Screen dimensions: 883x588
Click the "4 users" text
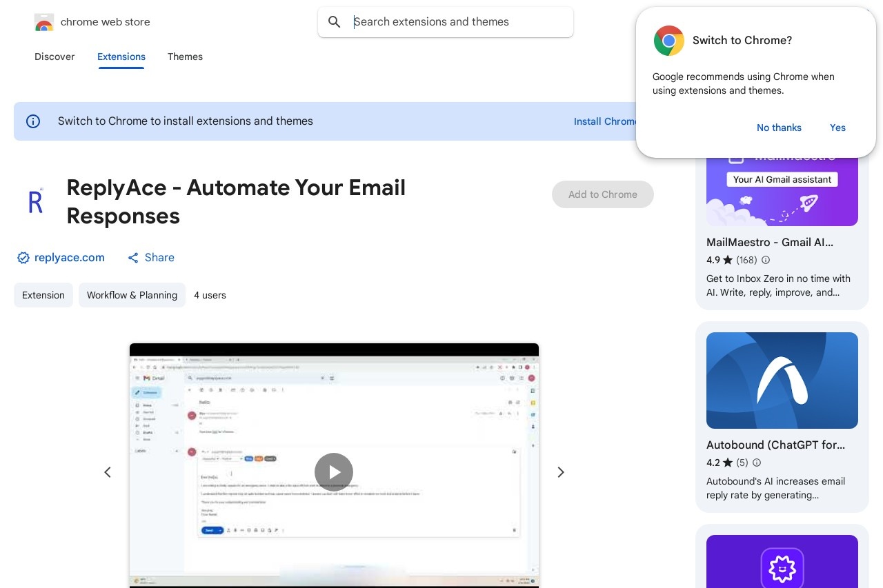click(x=210, y=295)
